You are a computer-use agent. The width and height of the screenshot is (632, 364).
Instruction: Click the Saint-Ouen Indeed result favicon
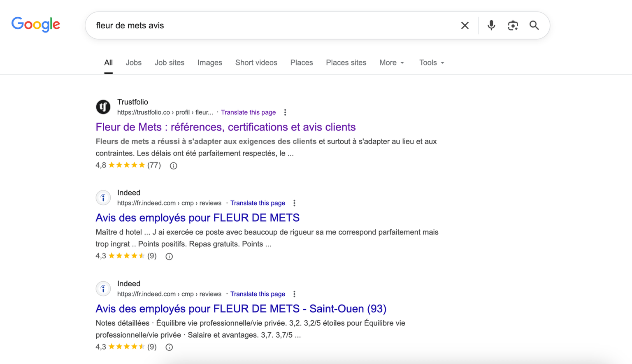(x=103, y=289)
